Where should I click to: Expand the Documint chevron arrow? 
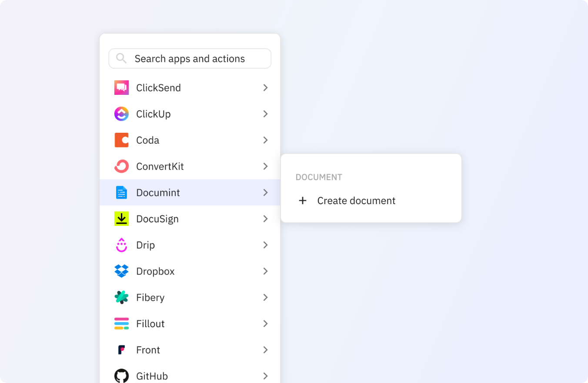pos(265,192)
